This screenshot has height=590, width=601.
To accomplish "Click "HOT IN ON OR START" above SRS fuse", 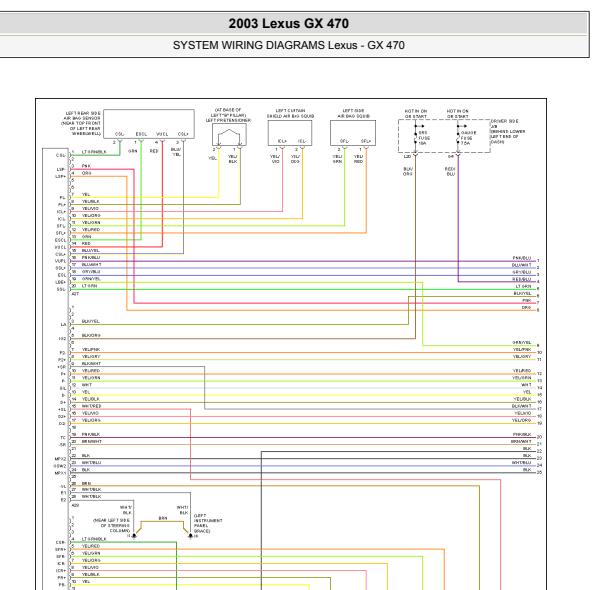I will coord(415,114).
